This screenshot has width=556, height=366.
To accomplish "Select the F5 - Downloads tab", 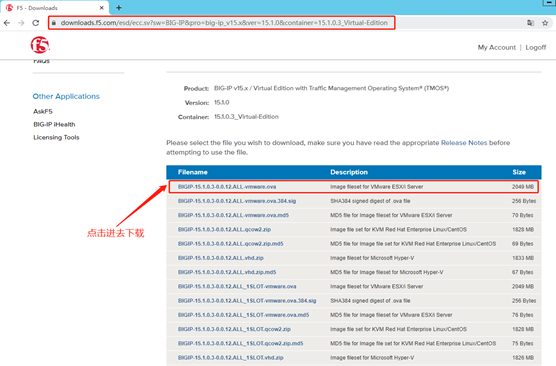I will coord(55,8).
